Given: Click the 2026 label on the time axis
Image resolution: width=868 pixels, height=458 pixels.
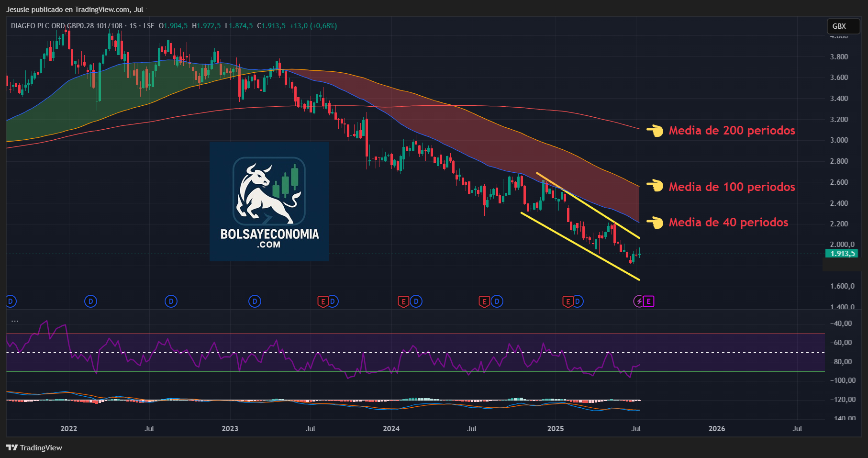Looking at the screenshot, I should [x=717, y=428].
